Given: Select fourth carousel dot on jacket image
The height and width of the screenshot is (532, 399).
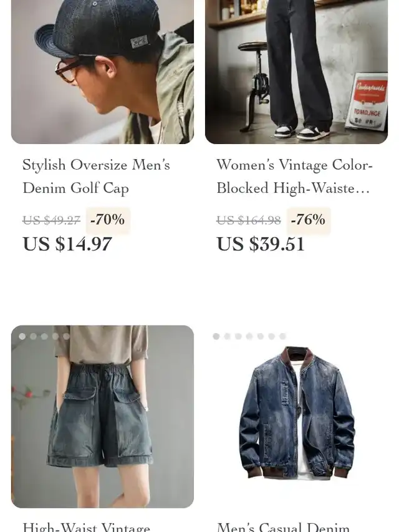Looking at the screenshot, I should click(249, 336).
